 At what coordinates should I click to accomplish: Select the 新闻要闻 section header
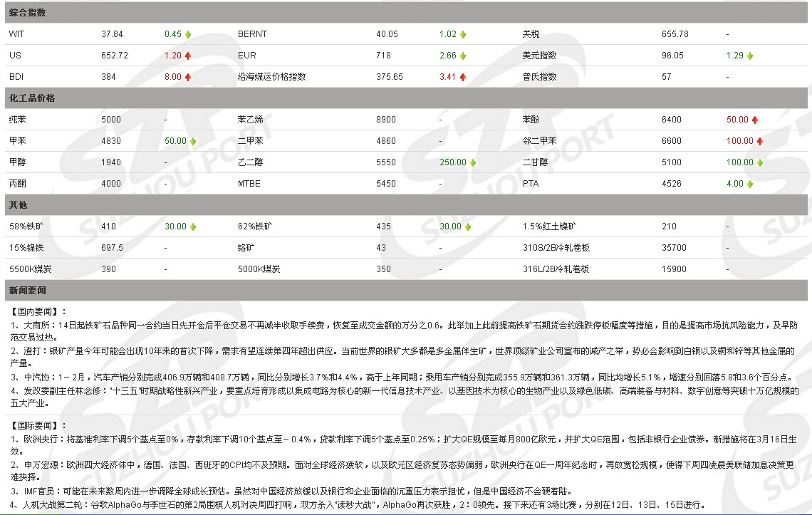point(406,290)
